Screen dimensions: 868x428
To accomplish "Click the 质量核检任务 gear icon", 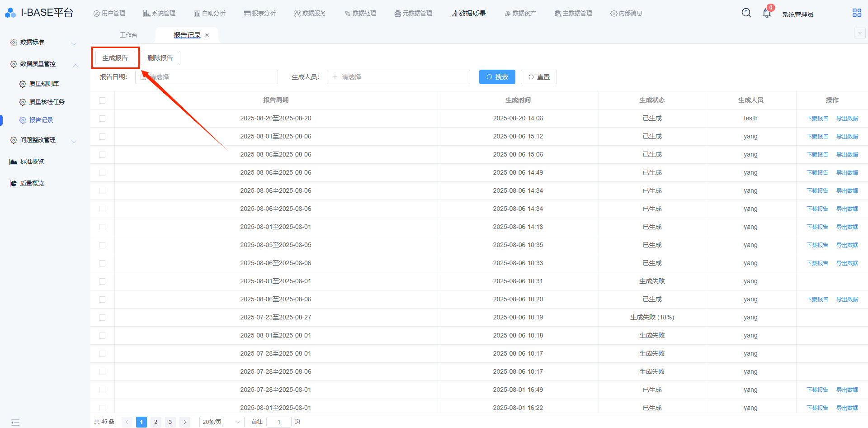I will [x=23, y=102].
